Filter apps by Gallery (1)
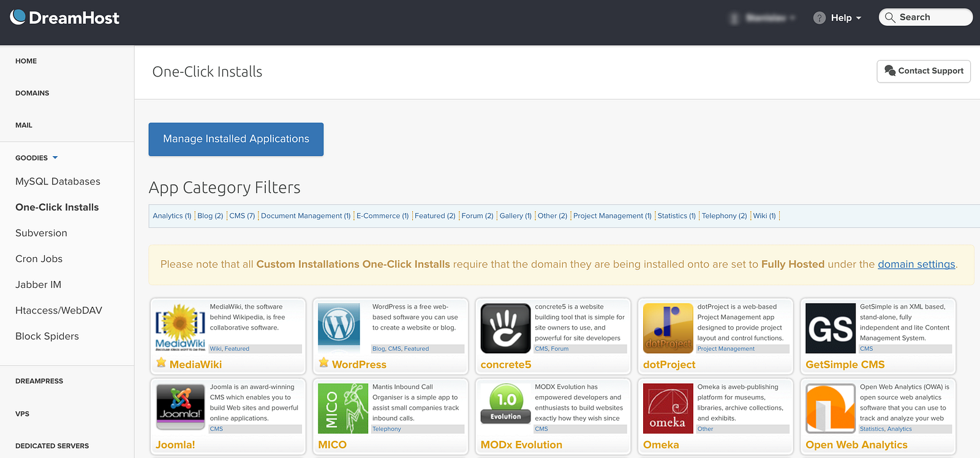 click(515, 216)
